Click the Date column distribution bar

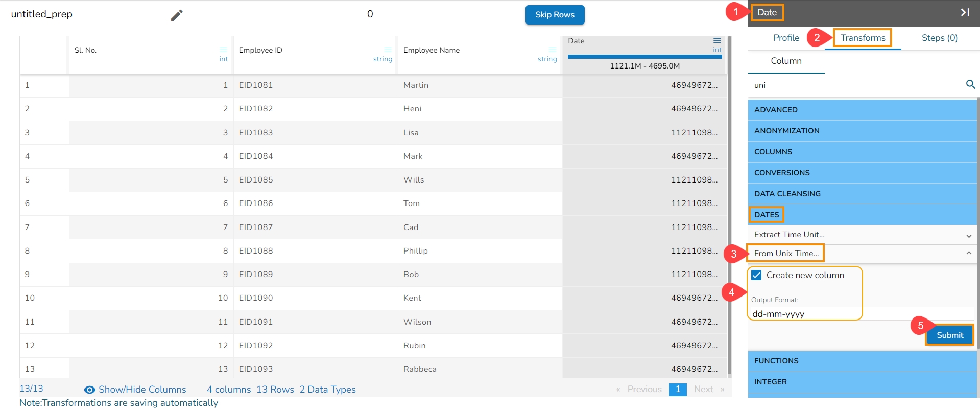644,57
